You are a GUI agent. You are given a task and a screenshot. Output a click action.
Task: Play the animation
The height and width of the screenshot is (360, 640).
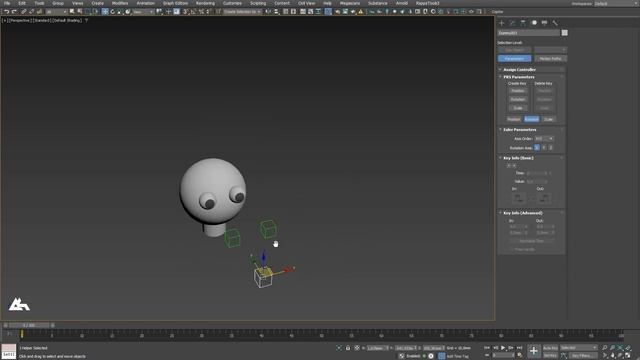click(503, 347)
